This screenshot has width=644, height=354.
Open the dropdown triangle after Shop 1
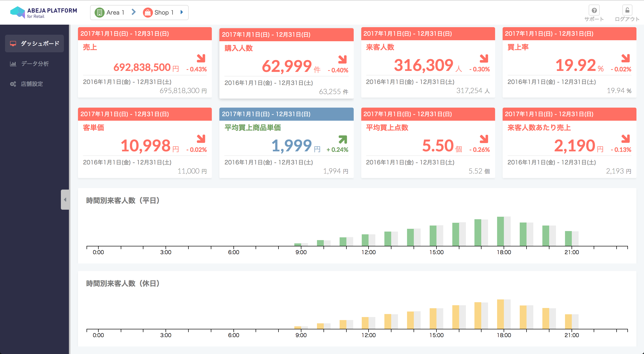pyautogui.click(x=182, y=12)
